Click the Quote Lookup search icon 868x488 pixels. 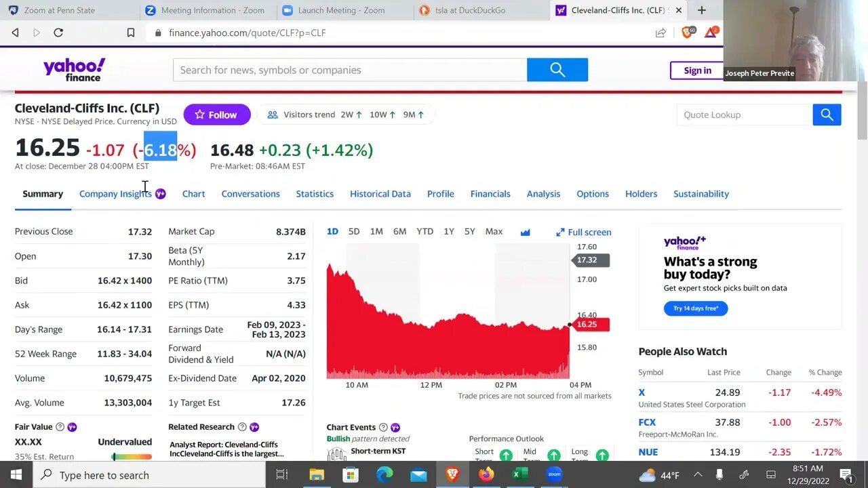click(827, 115)
